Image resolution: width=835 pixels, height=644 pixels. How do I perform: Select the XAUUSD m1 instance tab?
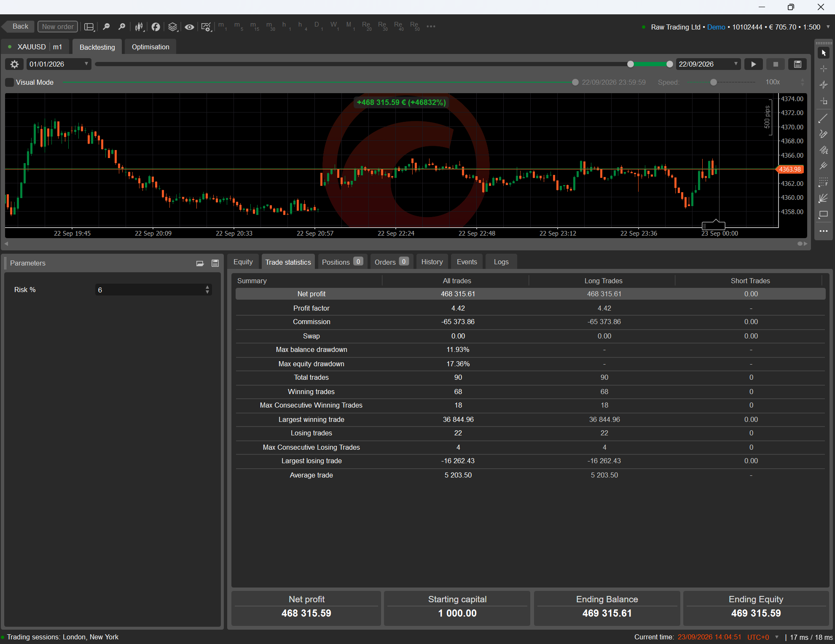click(36, 47)
